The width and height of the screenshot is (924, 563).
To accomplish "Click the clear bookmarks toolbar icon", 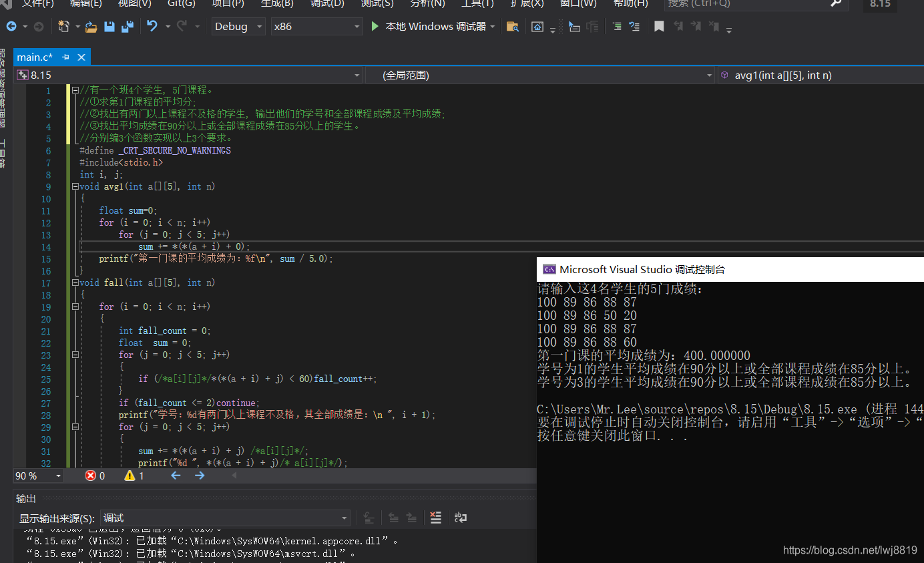I will click(x=714, y=27).
